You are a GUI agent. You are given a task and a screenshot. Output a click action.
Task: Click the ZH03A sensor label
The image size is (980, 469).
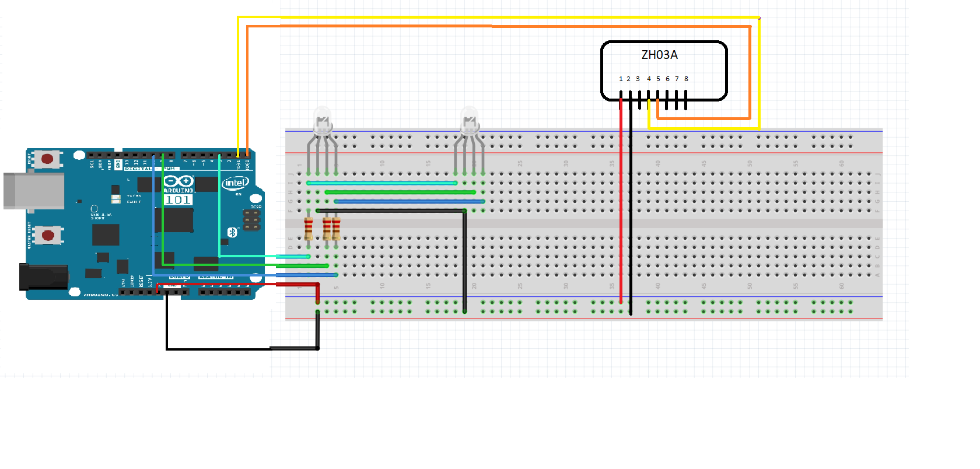659,55
